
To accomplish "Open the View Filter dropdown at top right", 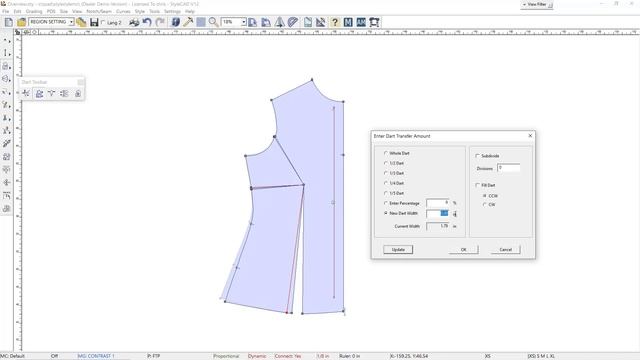I will click(x=537, y=4).
